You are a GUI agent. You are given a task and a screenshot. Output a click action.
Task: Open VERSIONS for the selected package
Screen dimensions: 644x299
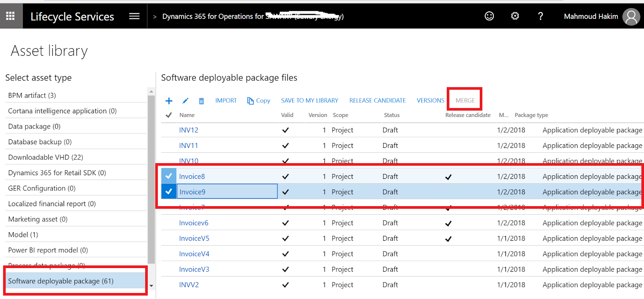430,100
